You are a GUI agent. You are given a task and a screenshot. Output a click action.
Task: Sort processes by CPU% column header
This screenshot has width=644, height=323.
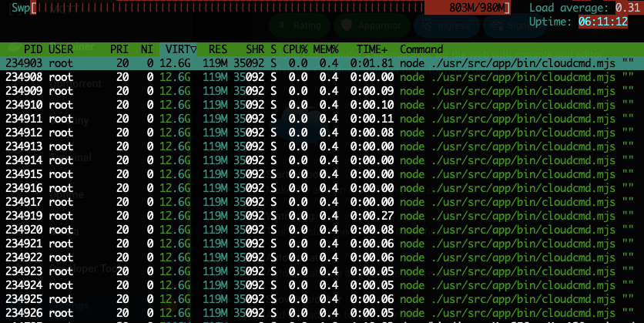click(x=295, y=49)
